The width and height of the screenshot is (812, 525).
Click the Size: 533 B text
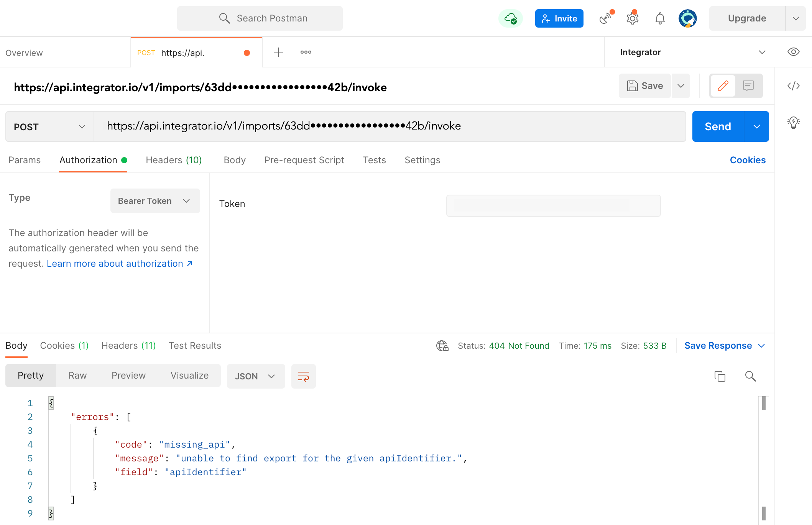tap(644, 346)
